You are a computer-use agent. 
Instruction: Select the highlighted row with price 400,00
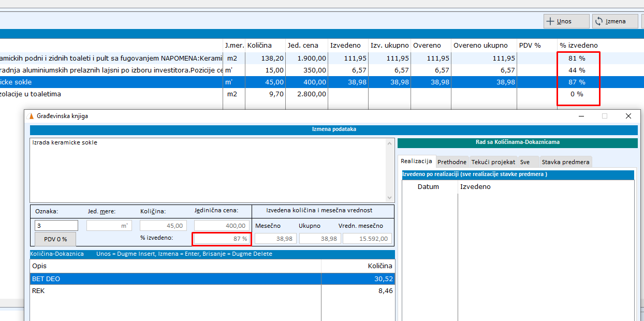(321, 82)
